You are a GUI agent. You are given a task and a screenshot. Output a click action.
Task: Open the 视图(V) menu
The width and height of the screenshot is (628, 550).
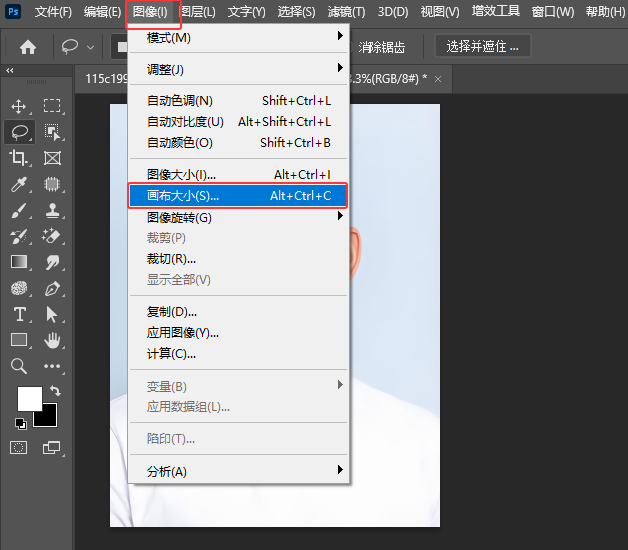(x=440, y=12)
